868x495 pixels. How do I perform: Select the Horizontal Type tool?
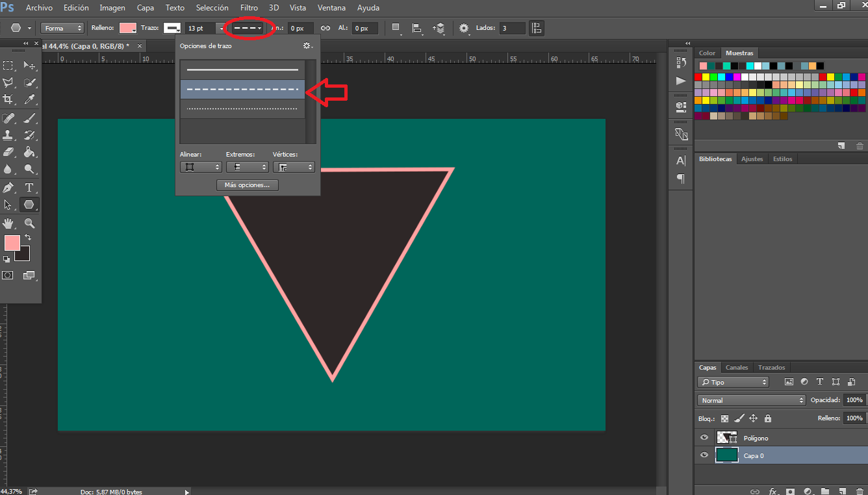coord(29,188)
